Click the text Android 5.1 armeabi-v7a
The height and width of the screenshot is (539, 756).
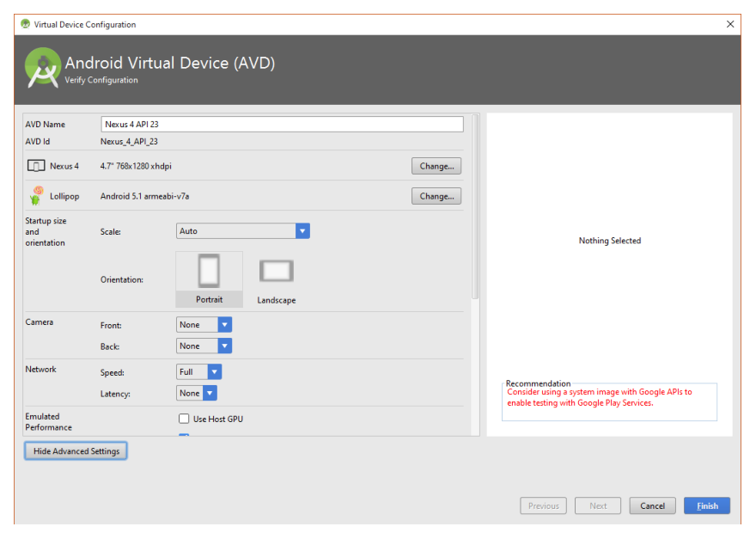144,196
